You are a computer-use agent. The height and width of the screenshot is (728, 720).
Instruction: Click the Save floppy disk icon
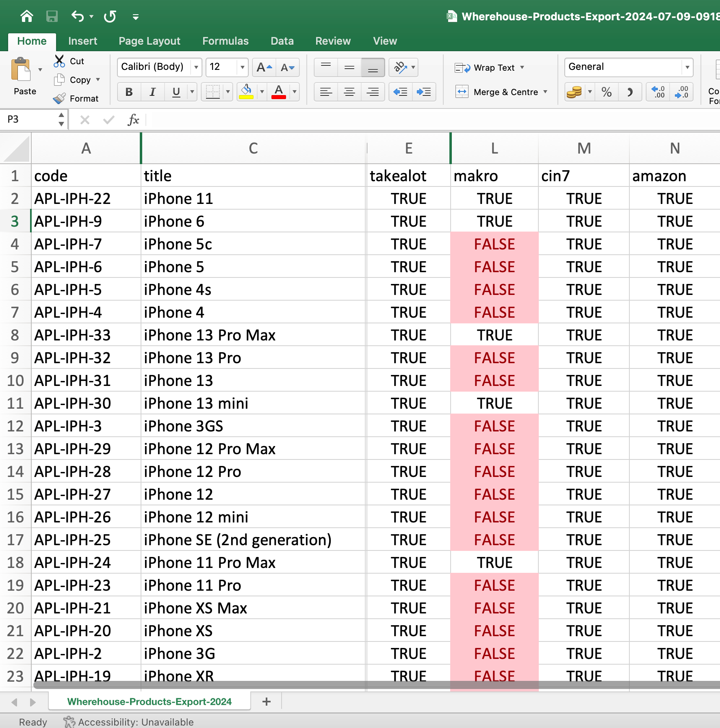pos(52,16)
